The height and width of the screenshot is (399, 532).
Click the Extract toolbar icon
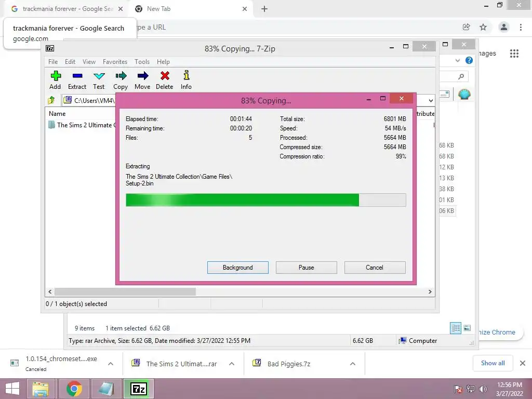point(77,80)
